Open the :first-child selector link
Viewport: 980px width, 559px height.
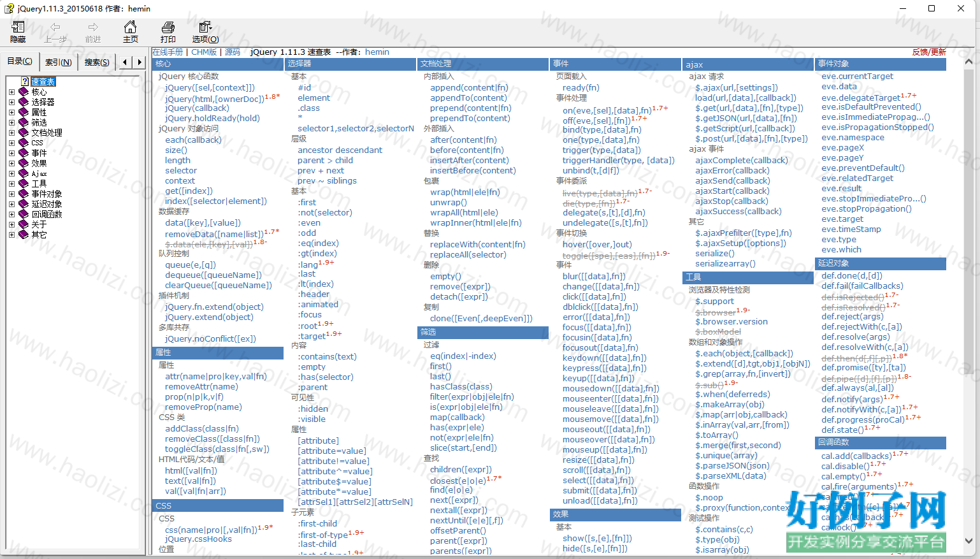click(x=317, y=523)
